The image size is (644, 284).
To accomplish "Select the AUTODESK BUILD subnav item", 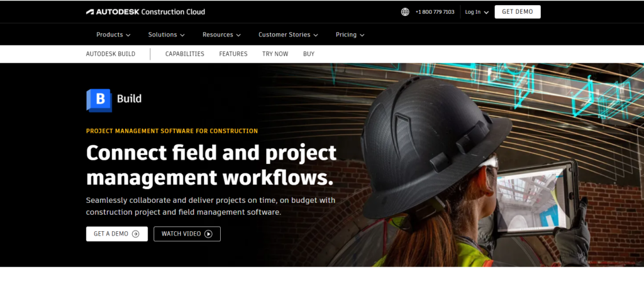I will (111, 54).
